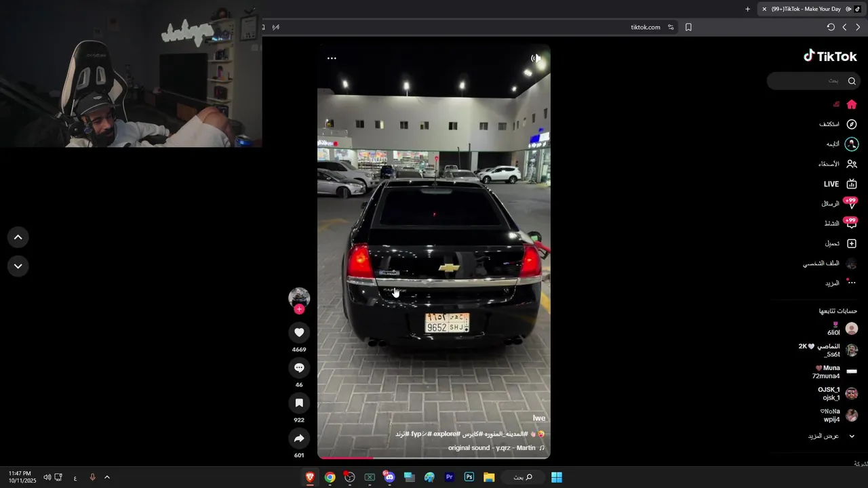Open 'original sound - y.qrz - Martin' link

tap(498, 448)
